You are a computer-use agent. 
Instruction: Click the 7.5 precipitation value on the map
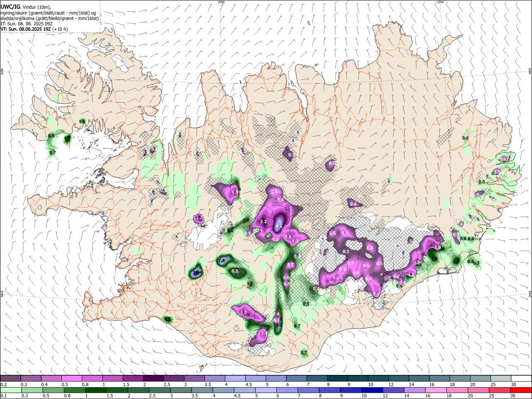pos(222,261)
